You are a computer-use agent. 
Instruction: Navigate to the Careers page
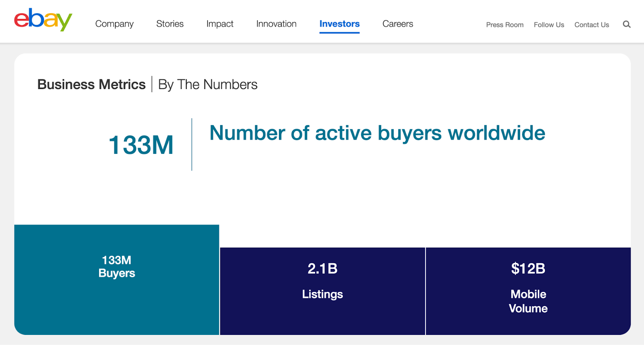coord(398,24)
